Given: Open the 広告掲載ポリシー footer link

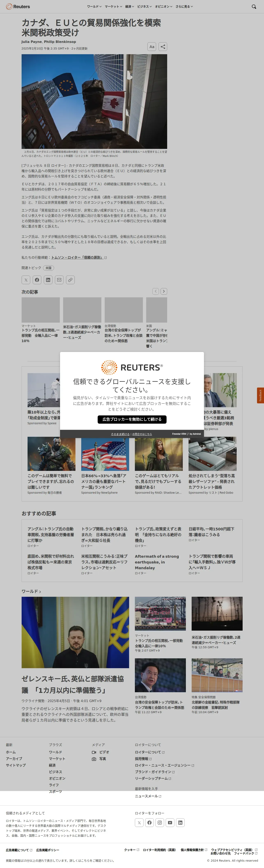Looking at the screenshot, I should (48, 850).
